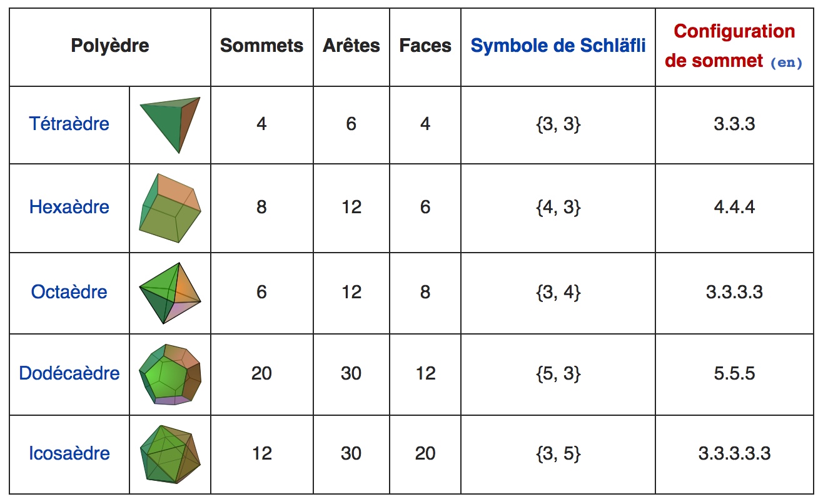
Task: Select the 3.3.3.3.3 vertex configuration cell
Action: pyautogui.click(x=734, y=453)
